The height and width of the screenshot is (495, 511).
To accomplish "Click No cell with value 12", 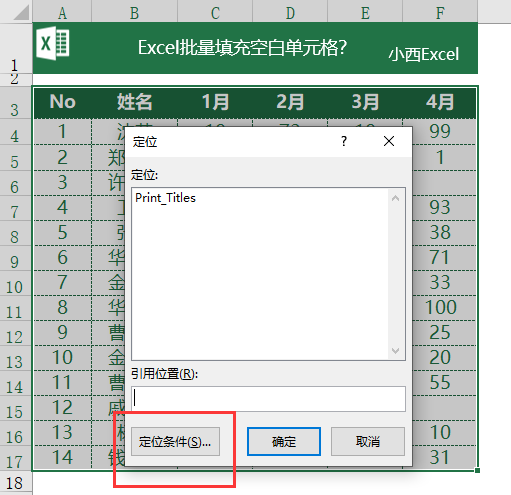I will click(62, 408).
